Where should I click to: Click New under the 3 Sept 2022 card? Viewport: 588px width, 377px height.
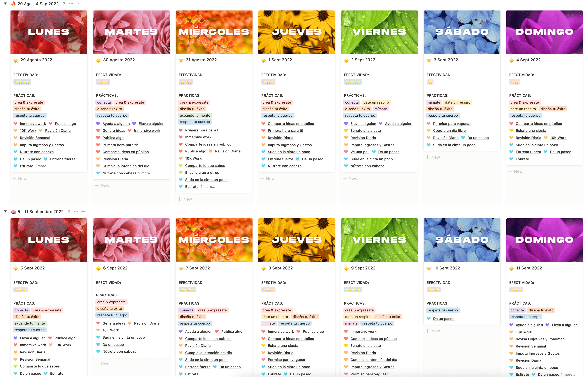point(433,157)
